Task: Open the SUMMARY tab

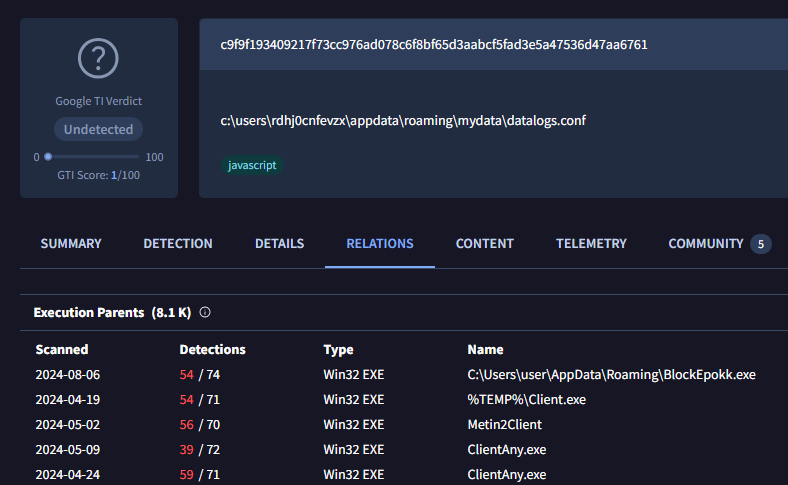Action: (x=71, y=244)
